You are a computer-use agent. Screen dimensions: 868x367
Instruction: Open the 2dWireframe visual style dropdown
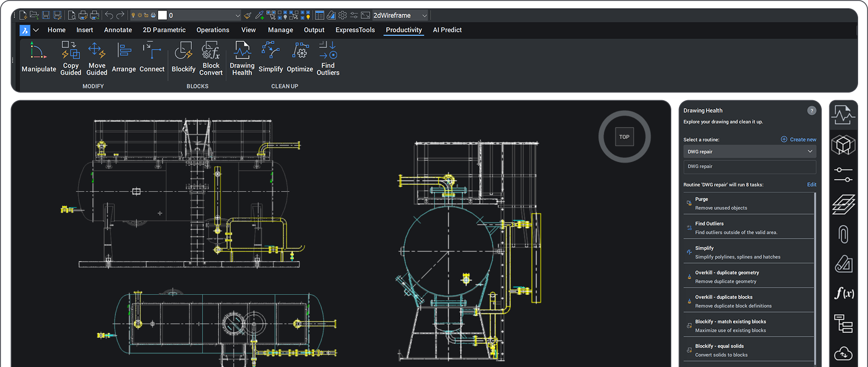coord(400,15)
